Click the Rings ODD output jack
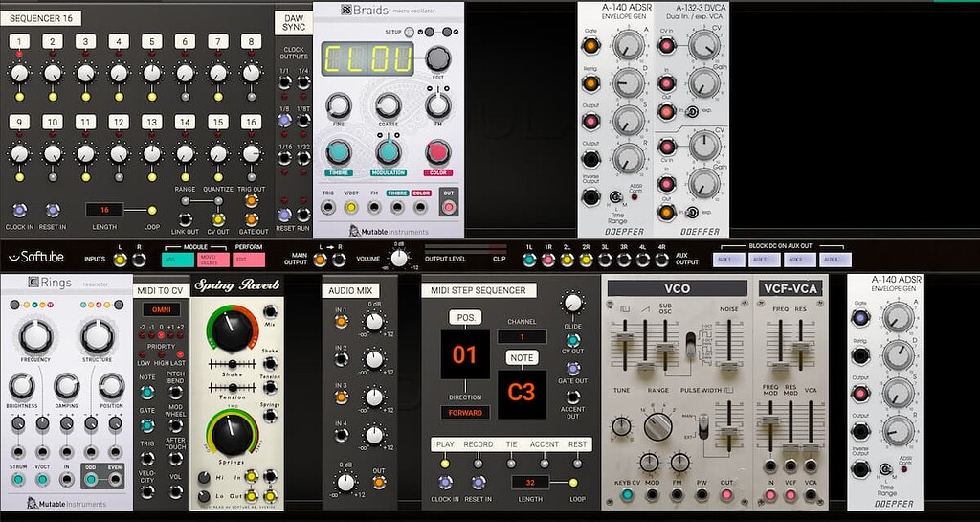 point(91,480)
